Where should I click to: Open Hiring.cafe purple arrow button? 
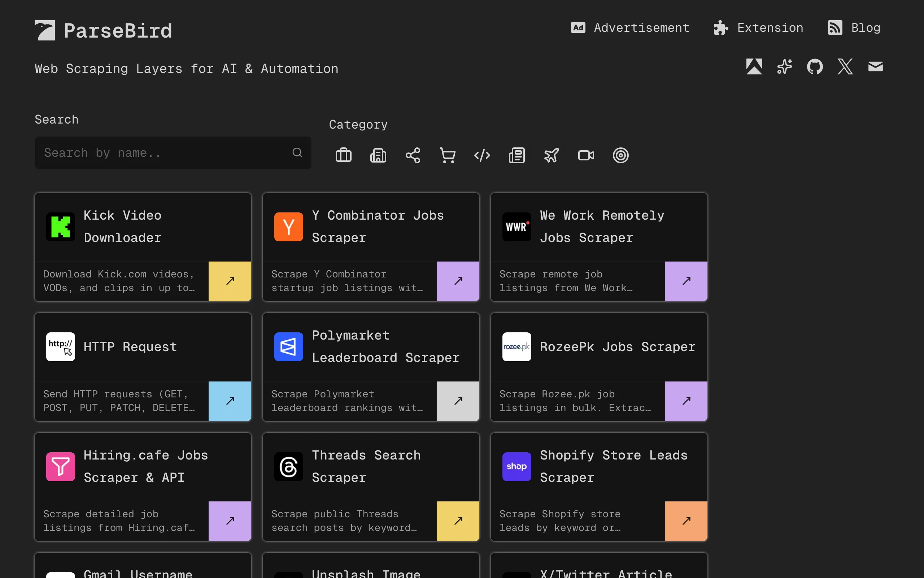[230, 521]
